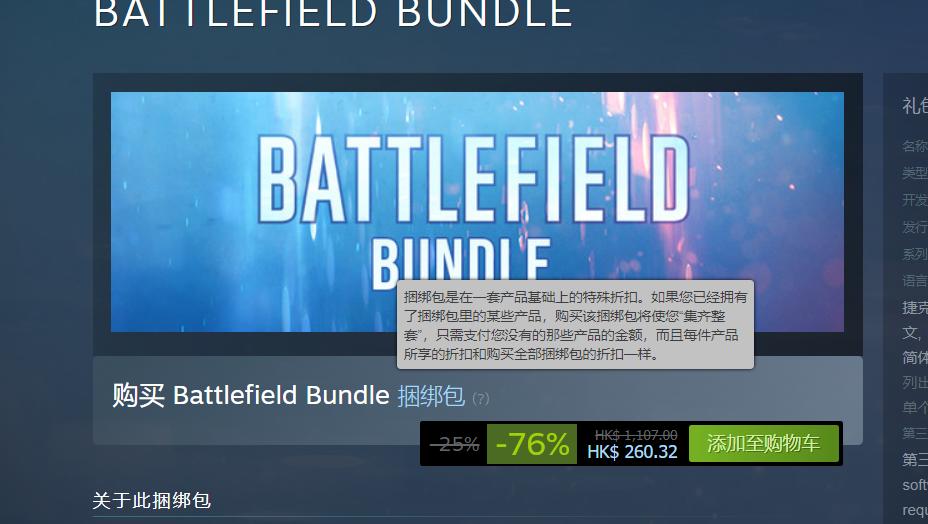Open the Battlefield Bundle banner image
The width and height of the screenshot is (928, 524).
pyautogui.click(x=477, y=211)
